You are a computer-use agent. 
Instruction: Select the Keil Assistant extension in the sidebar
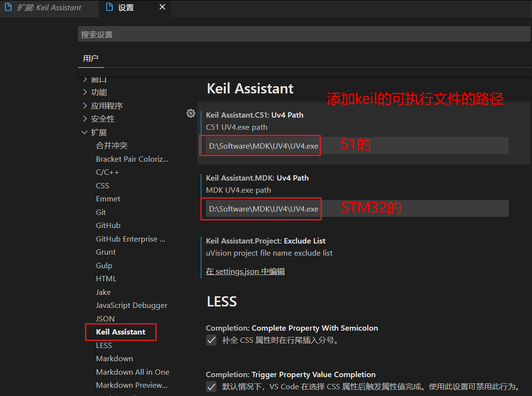pos(120,332)
